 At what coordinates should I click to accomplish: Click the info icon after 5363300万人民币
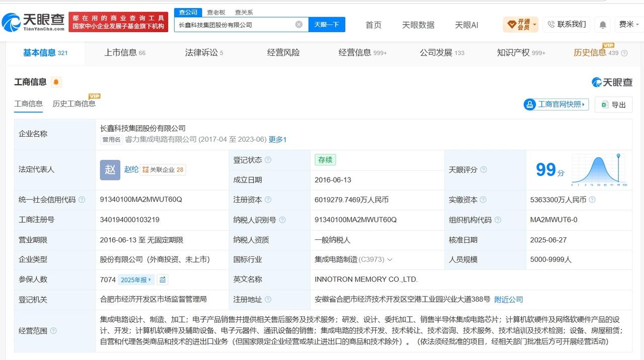(592, 200)
